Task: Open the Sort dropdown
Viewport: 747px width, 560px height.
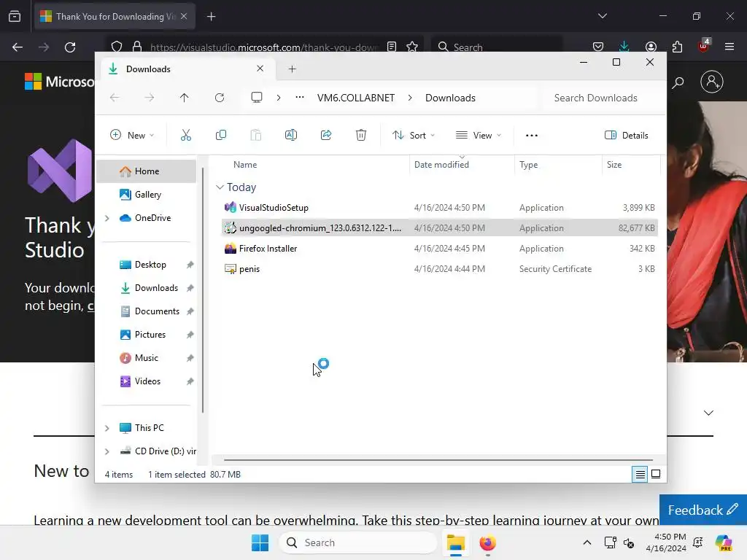Action: coord(413,135)
